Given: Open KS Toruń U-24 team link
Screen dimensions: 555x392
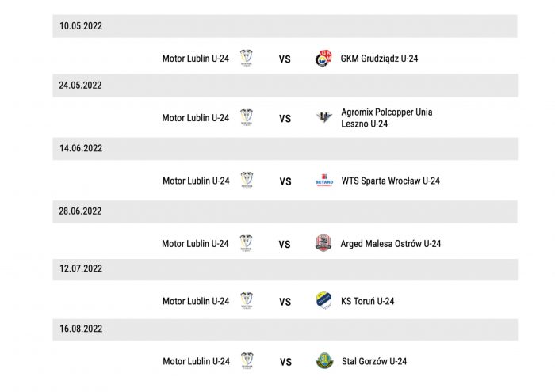Looking at the screenshot, I should point(367,301).
